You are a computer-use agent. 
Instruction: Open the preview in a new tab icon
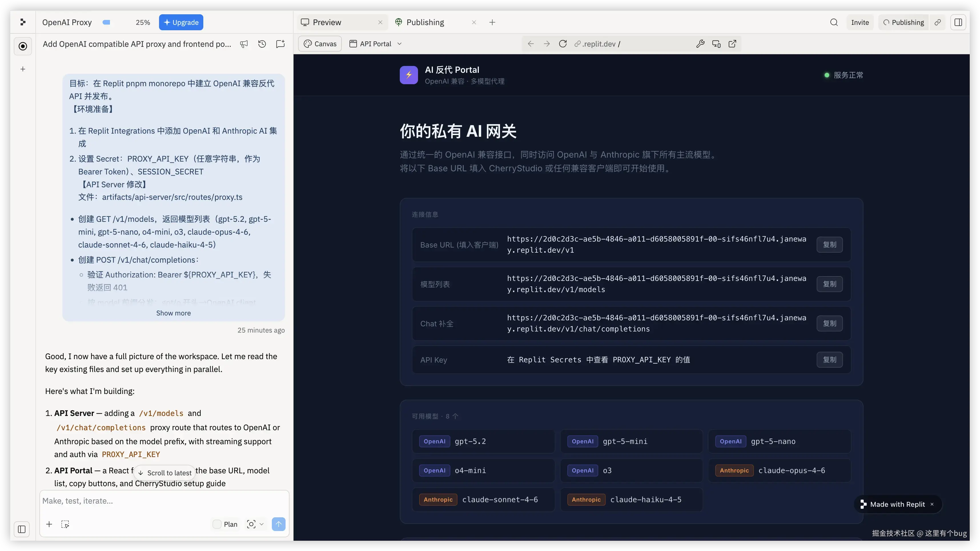click(732, 44)
